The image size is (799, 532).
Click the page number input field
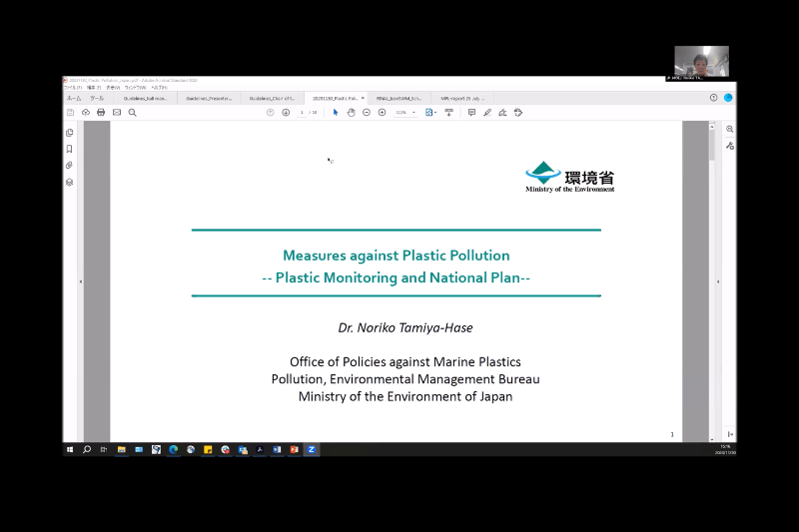click(x=301, y=113)
